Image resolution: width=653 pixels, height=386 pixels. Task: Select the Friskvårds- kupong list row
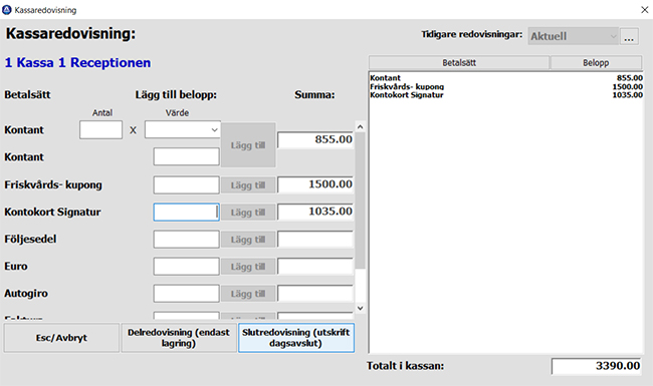[506, 87]
